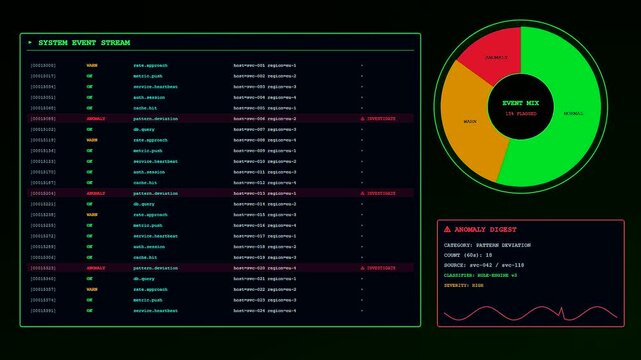The width and height of the screenshot is (641, 360).
Task: Open INVESTIGATE for host svc-013
Action: click(381, 193)
